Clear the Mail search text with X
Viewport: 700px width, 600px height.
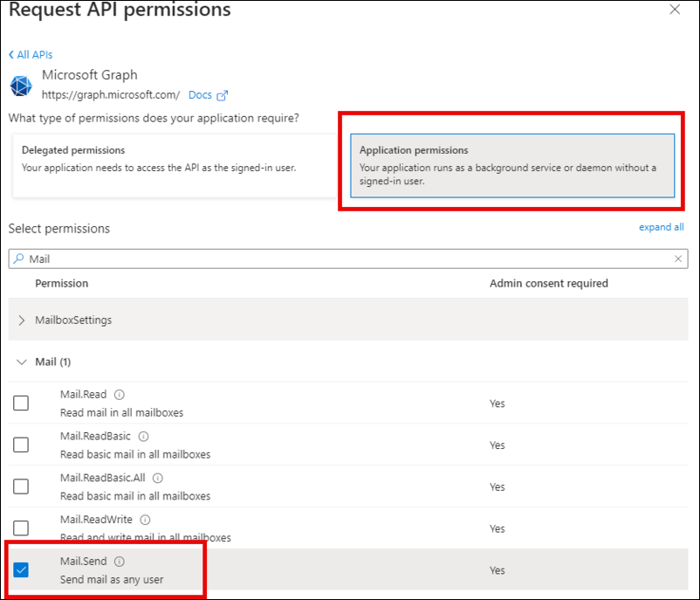pyautogui.click(x=679, y=259)
